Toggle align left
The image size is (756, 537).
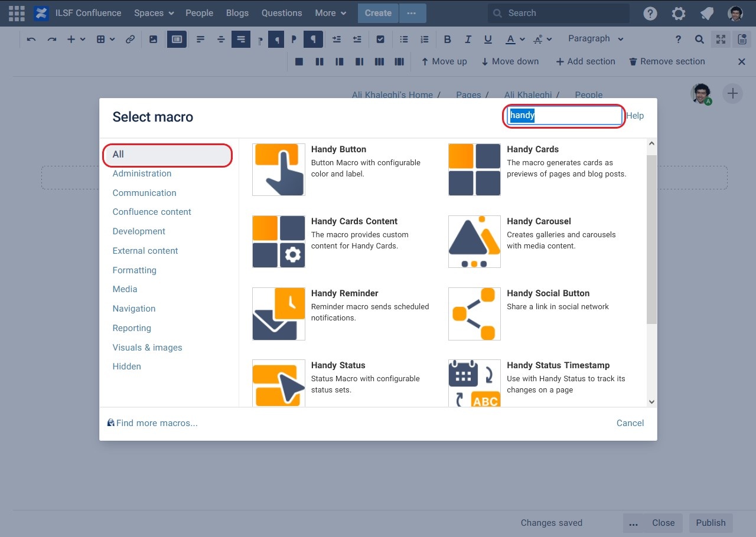coord(201,39)
